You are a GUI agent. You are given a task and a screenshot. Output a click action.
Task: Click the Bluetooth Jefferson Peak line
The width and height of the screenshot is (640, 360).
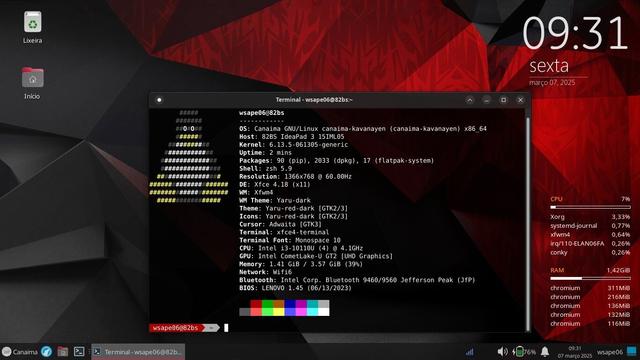357,280
